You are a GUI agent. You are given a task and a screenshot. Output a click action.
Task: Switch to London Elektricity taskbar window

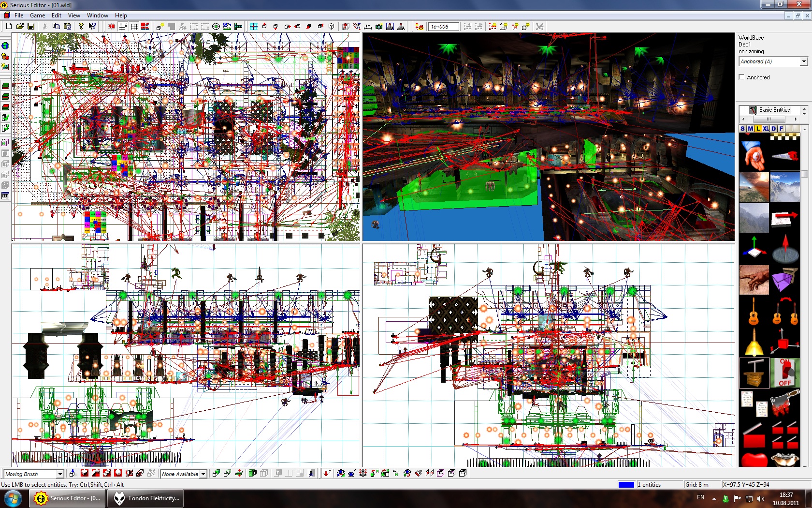pos(145,498)
